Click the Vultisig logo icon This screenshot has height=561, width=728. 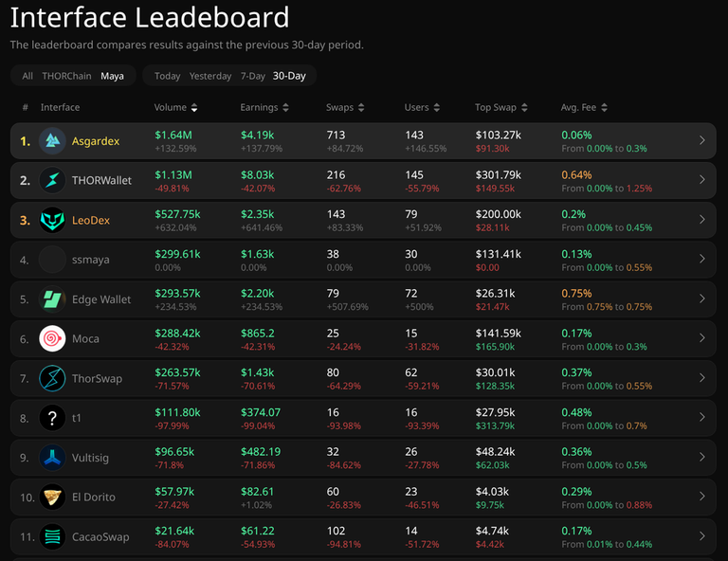pyautogui.click(x=52, y=458)
